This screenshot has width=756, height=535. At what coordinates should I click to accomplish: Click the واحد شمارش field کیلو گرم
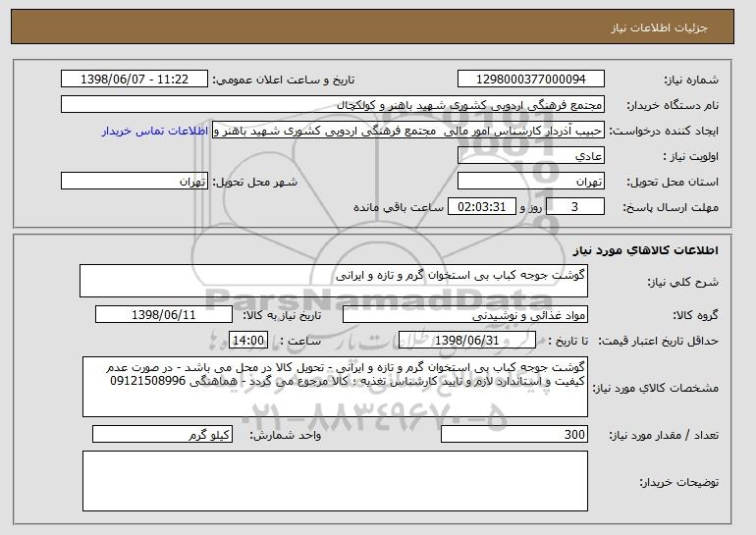point(162,435)
